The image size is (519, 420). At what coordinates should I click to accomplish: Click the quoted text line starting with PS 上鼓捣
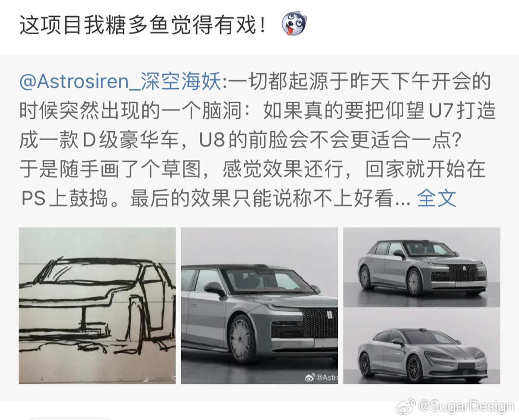[216, 198]
